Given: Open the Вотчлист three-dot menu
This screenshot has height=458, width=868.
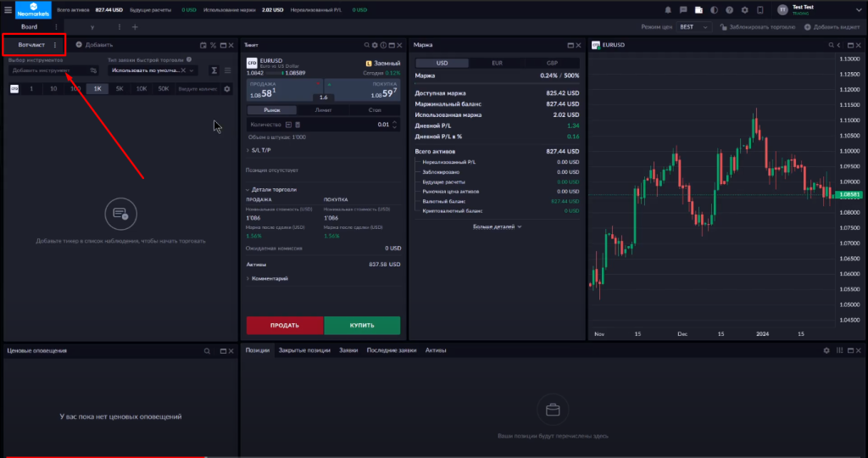Looking at the screenshot, I should point(55,45).
